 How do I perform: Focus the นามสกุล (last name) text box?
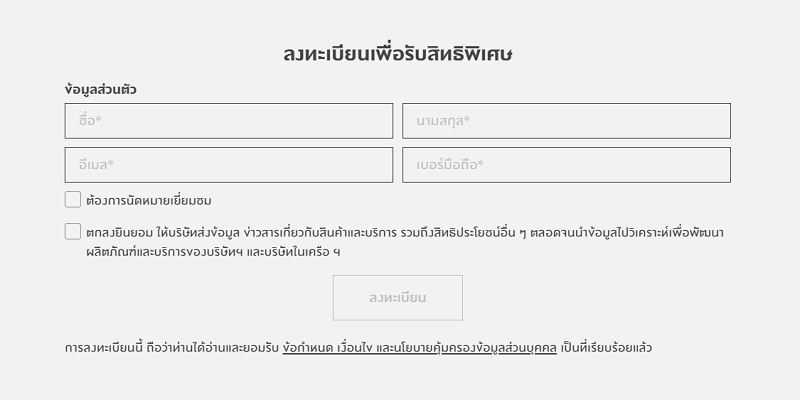click(566, 121)
